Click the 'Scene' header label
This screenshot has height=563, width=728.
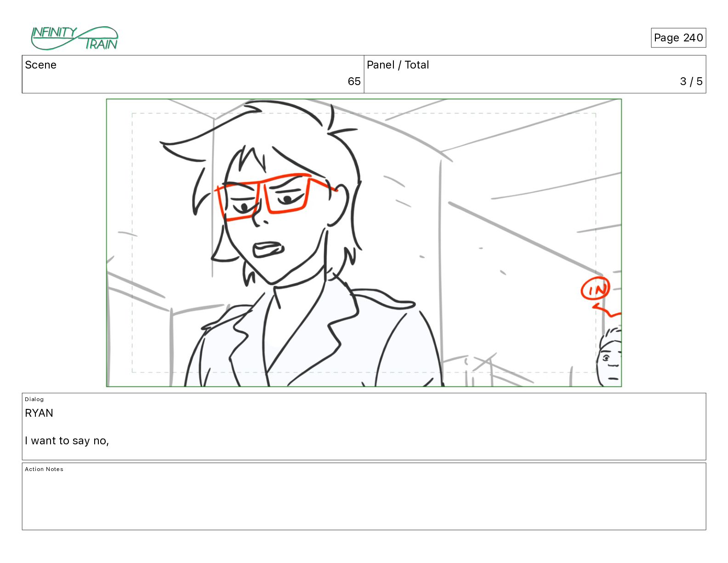click(40, 65)
